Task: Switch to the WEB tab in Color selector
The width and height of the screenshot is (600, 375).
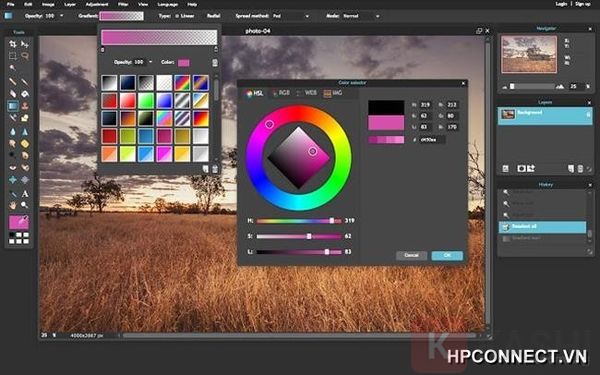Action: point(307,93)
